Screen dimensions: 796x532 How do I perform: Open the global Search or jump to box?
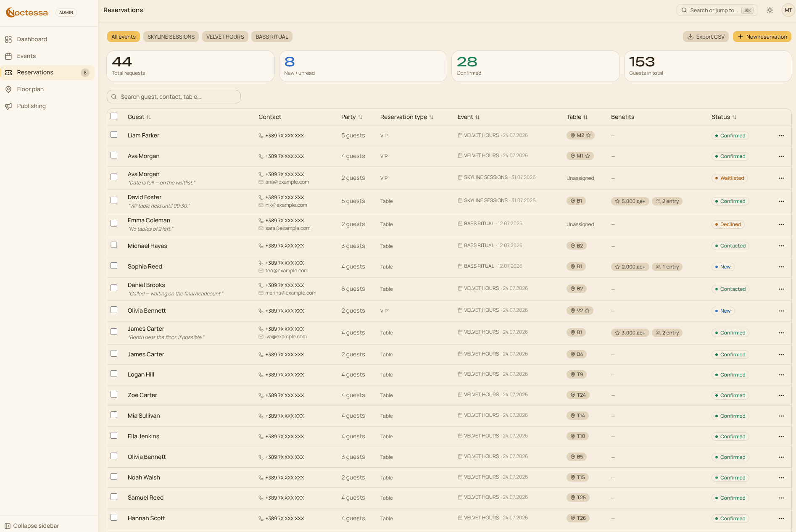717,10
